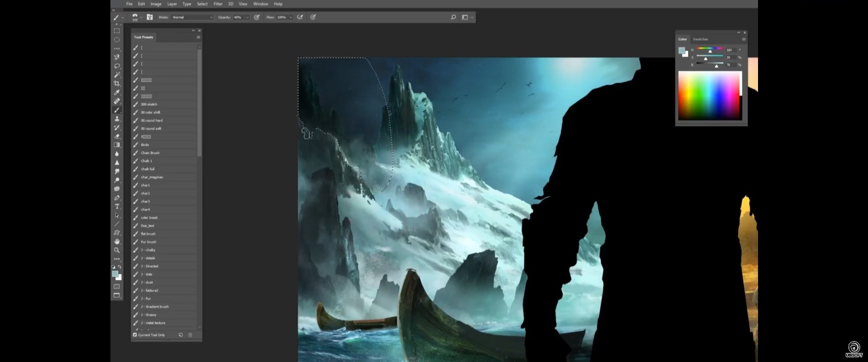Toggle the brush settings panel button
The width and height of the screenshot is (868, 362).
coord(149,17)
